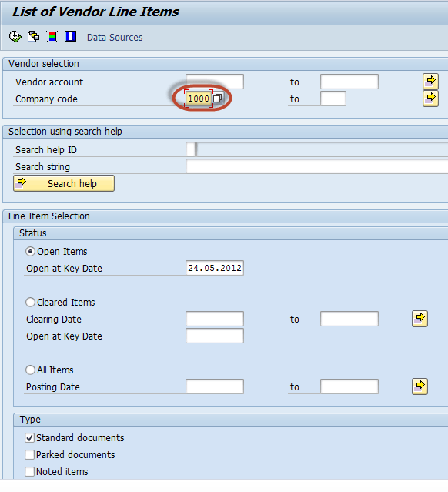448x492 pixels.
Task: Click the Get Variant icon
Action: click(33, 37)
